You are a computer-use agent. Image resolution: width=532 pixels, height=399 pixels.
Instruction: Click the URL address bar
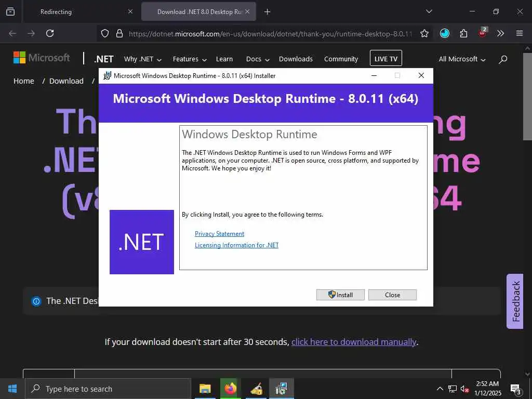[x=270, y=34]
